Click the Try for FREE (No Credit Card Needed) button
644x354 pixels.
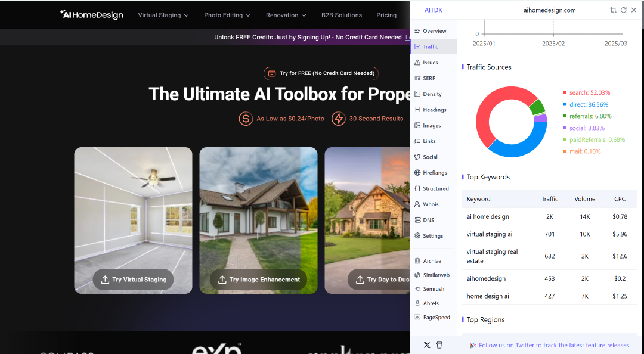point(321,73)
